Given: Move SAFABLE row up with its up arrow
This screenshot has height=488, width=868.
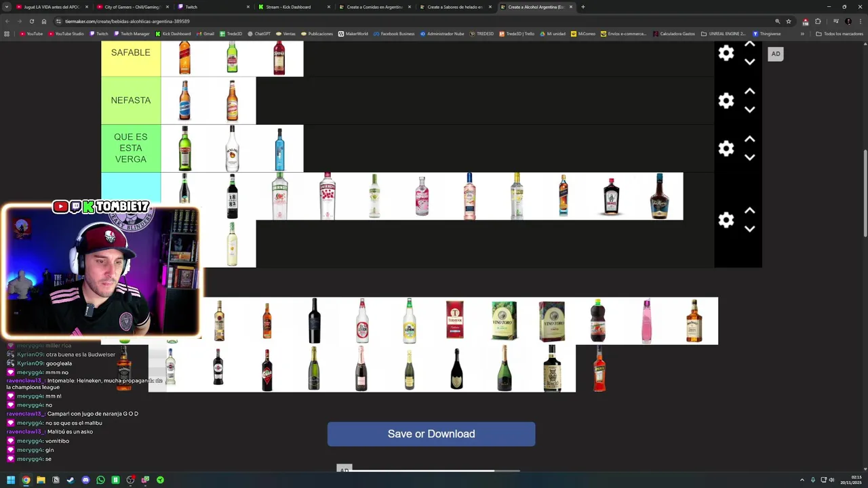Looking at the screenshot, I should click(x=749, y=45).
